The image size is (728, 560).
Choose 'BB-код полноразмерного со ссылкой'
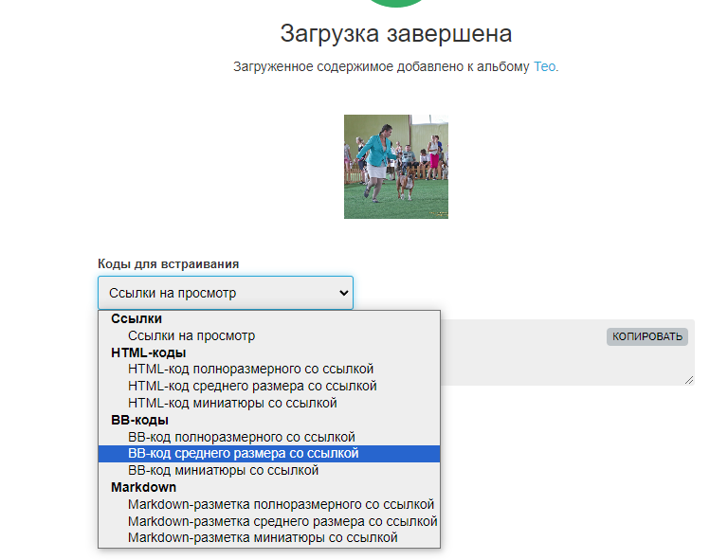241,437
